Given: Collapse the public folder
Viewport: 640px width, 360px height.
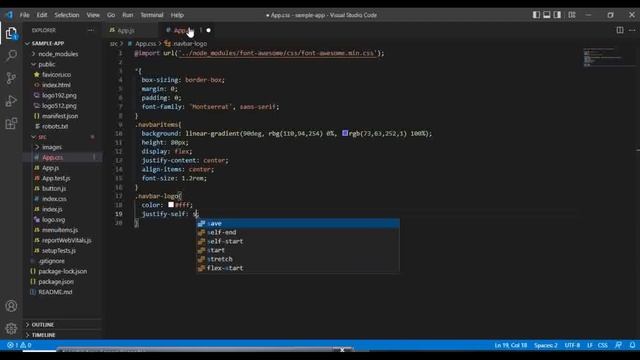Looking at the screenshot, I should [47, 64].
